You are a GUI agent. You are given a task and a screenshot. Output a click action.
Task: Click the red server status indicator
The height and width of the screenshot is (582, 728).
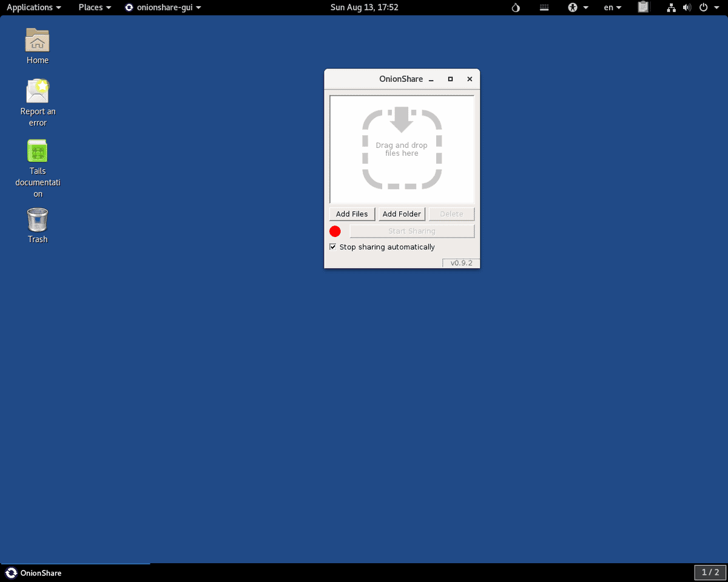(335, 231)
